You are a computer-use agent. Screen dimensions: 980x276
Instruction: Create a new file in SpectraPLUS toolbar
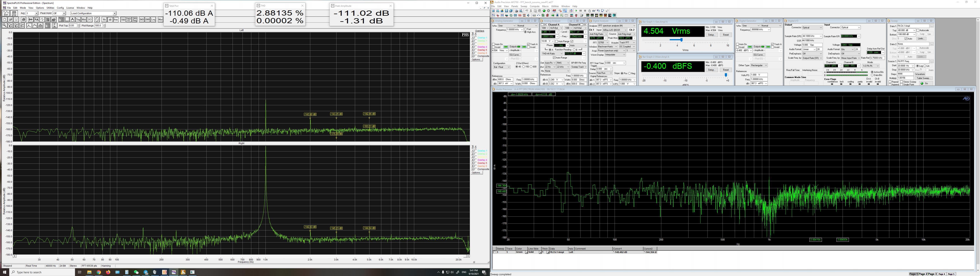click(x=5, y=19)
